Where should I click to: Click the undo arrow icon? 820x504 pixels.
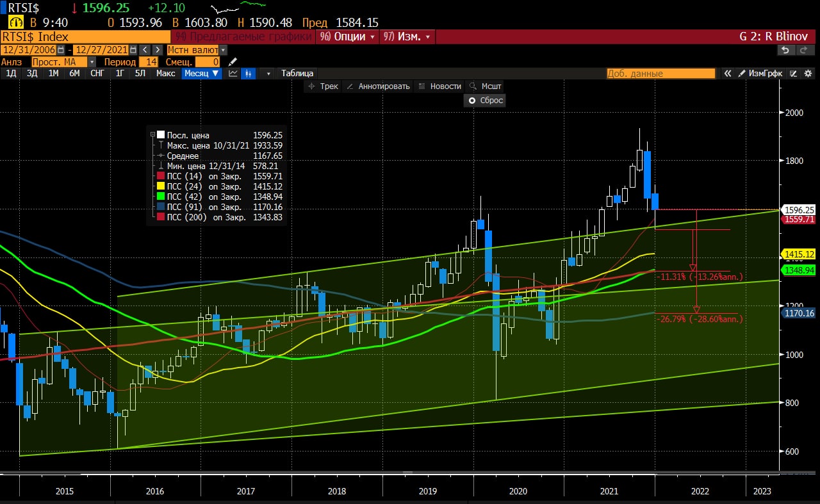[785, 49]
